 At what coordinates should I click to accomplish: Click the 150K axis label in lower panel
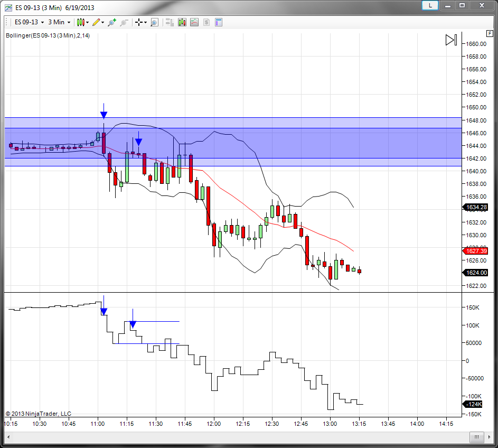pos(473,307)
